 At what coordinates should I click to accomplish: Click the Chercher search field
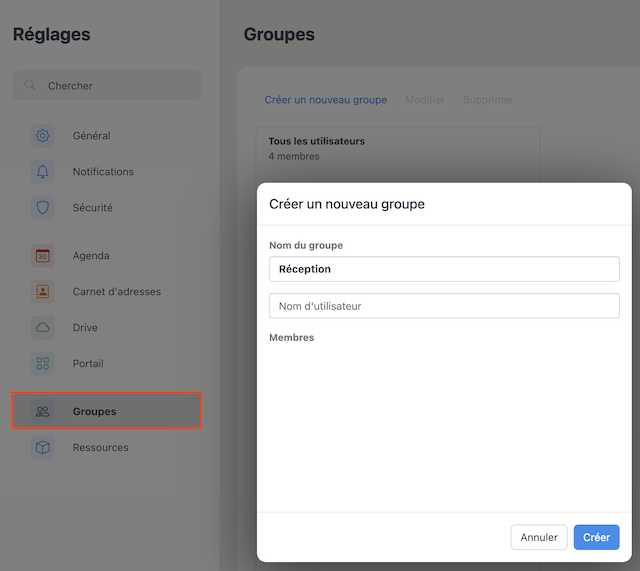pyautogui.click(x=107, y=85)
